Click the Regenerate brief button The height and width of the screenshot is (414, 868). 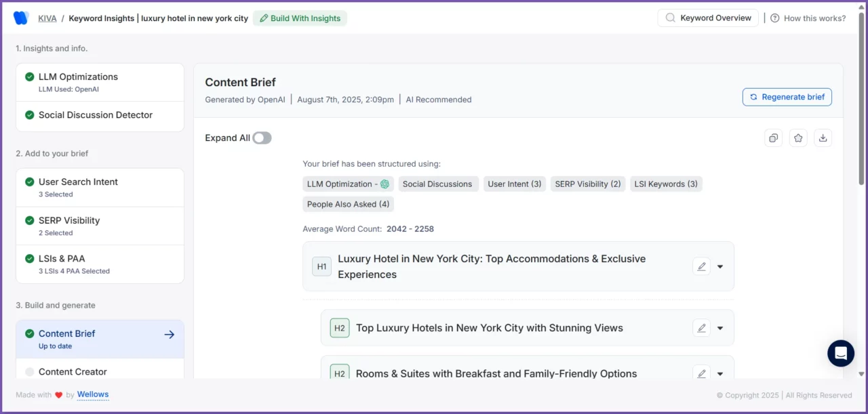click(787, 97)
